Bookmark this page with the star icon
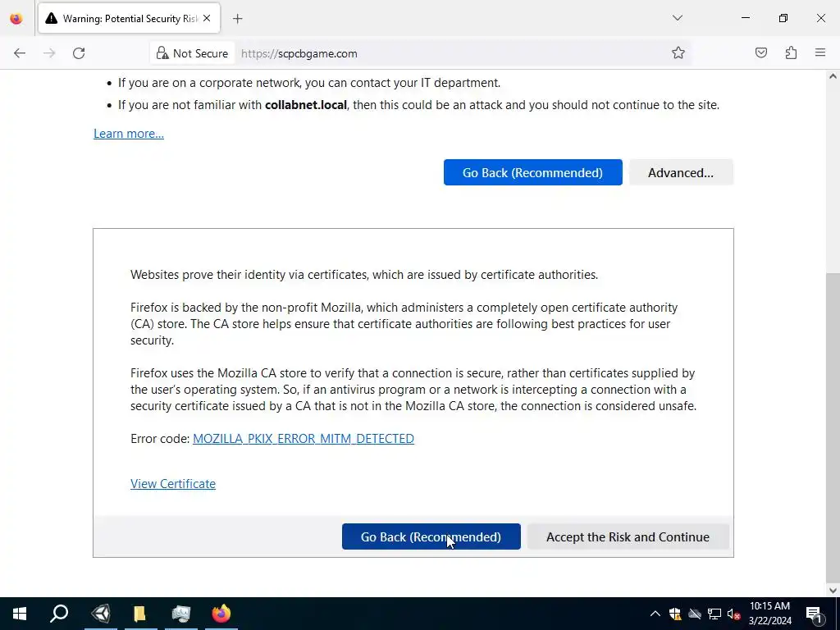 [678, 52]
